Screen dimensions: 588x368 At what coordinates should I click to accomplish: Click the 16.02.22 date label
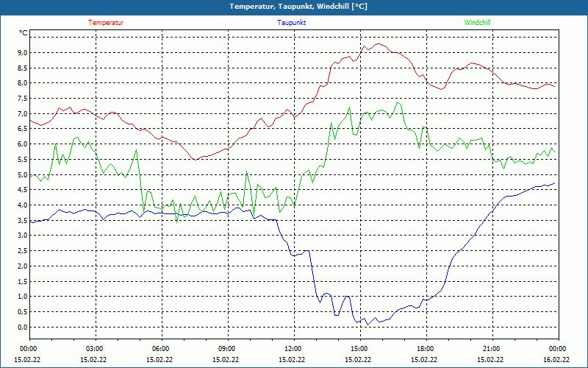557,359
